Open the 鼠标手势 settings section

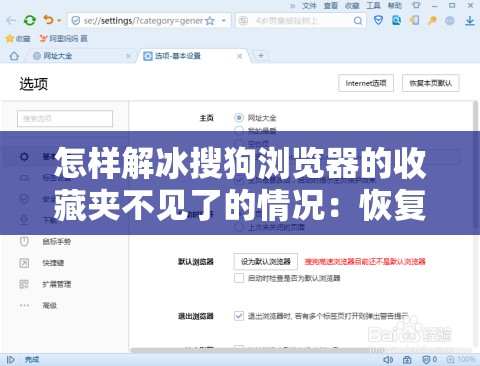coord(56,242)
